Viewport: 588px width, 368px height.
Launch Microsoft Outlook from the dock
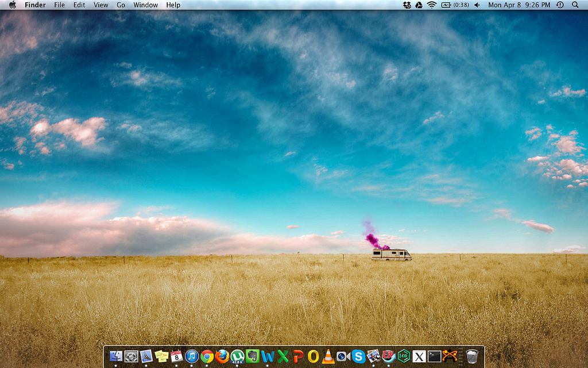[313, 356]
